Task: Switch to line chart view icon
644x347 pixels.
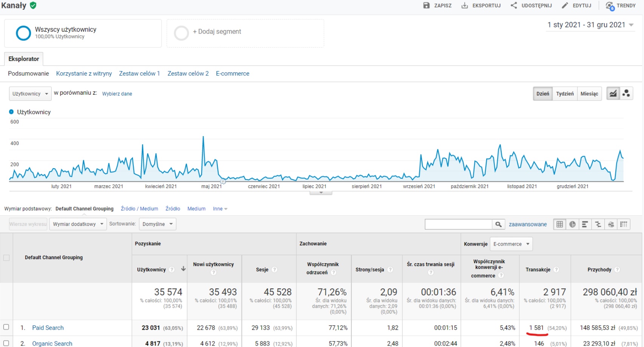Action: tap(613, 94)
